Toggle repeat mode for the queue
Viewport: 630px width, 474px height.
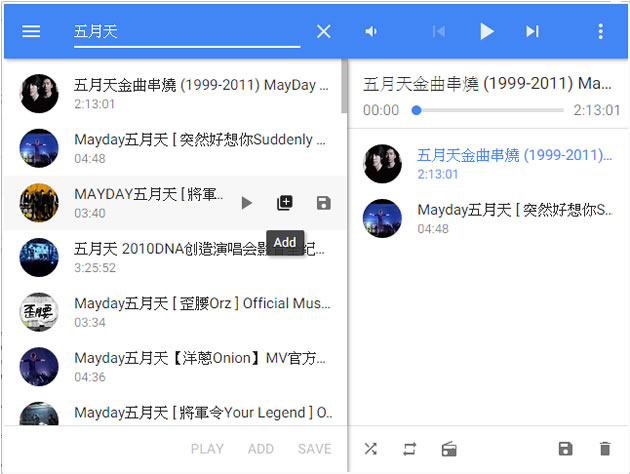[x=409, y=449]
